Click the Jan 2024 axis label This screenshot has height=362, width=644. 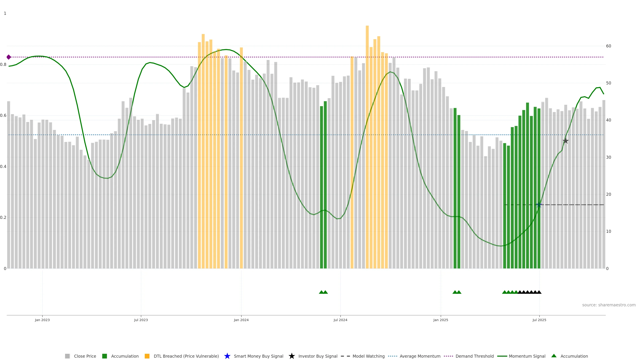pos(241,320)
